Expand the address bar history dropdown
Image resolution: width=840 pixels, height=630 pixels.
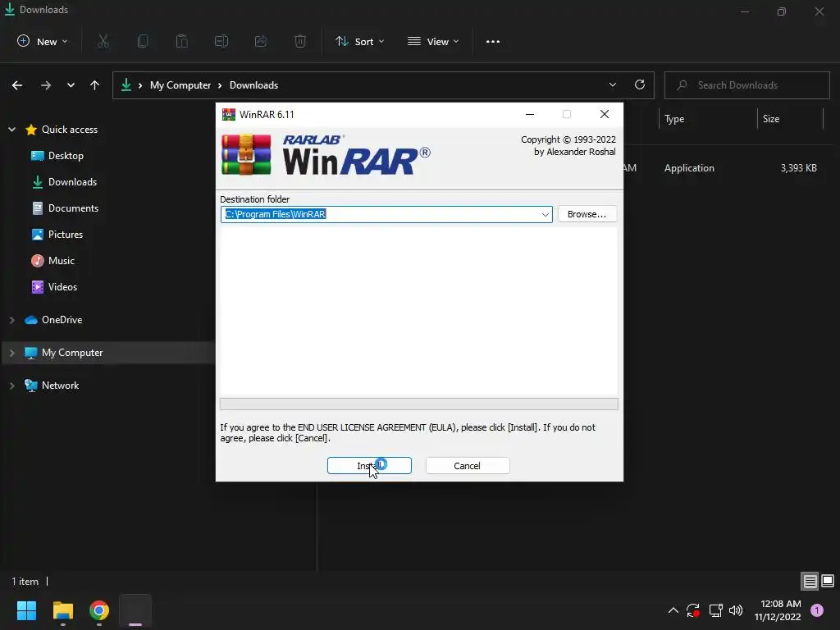613,84
